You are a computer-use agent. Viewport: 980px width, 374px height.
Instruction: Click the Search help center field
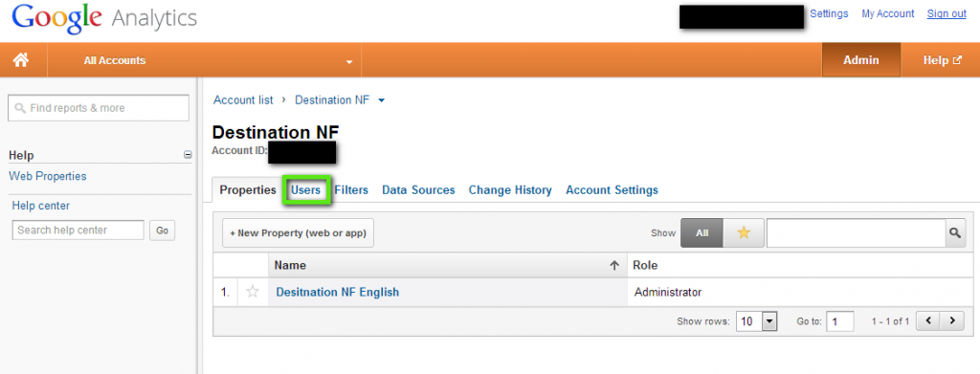tap(78, 230)
